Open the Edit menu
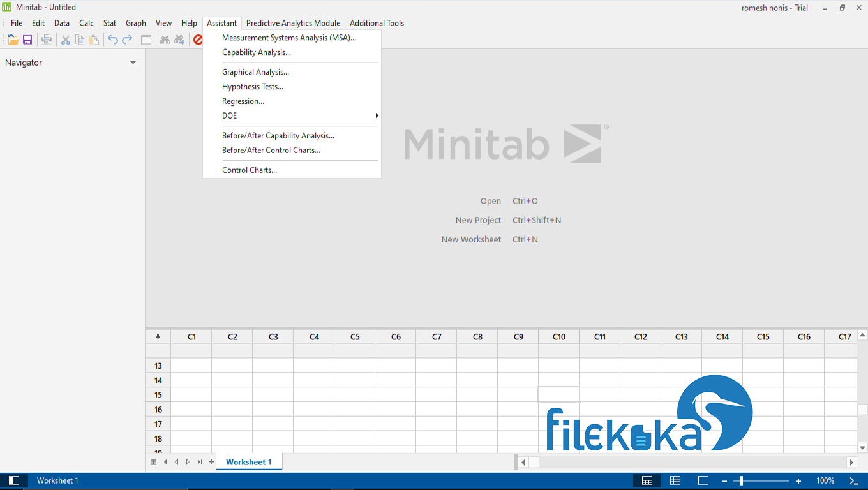The width and height of the screenshot is (868, 490). (38, 23)
